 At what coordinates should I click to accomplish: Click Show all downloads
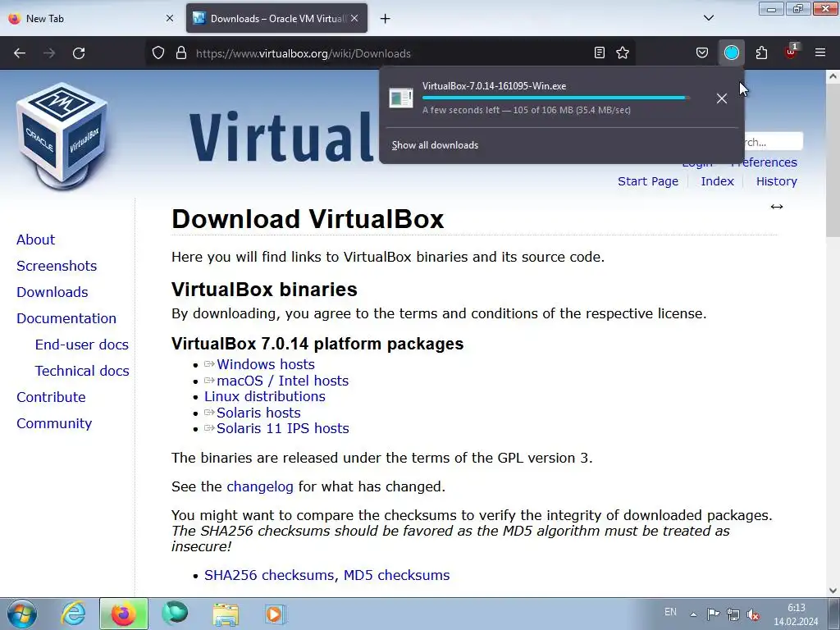click(x=435, y=145)
